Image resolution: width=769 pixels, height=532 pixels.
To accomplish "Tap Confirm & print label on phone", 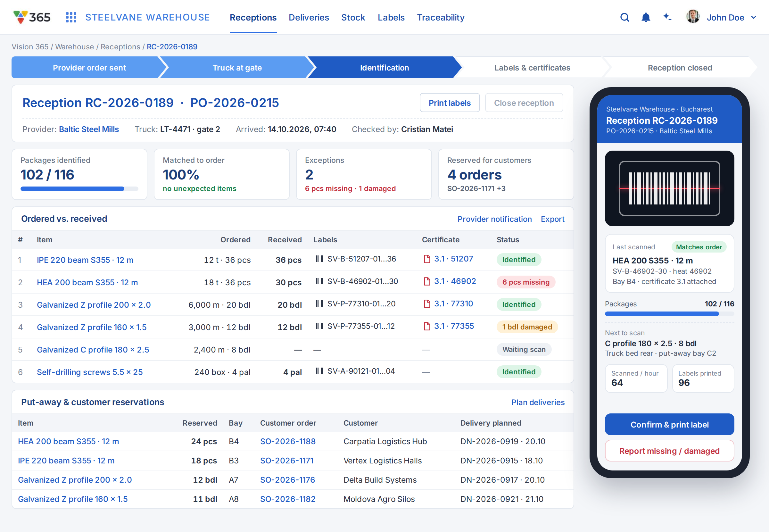I will 669,424.
